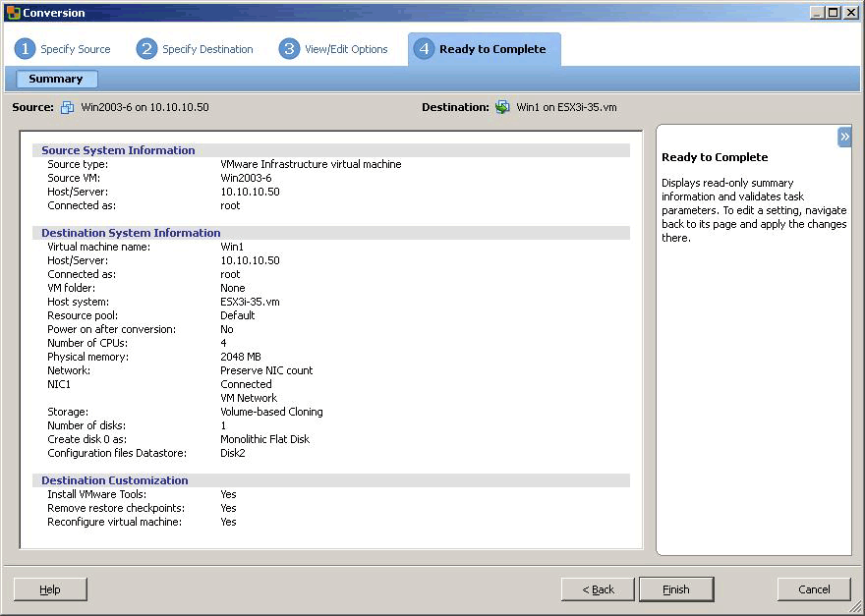Cancel the conversion wizard
Viewport: 865px width, 616px height.
pyautogui.click(x=814, y=589)
